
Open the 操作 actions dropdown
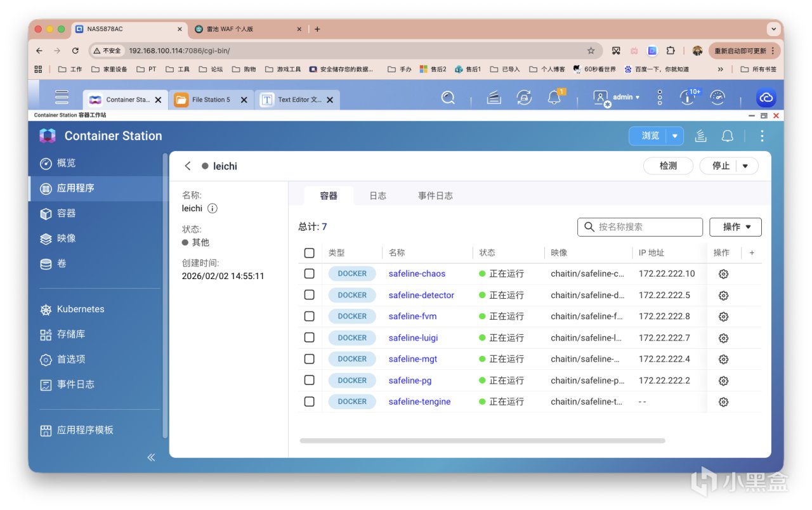click(x=735, y=227)
